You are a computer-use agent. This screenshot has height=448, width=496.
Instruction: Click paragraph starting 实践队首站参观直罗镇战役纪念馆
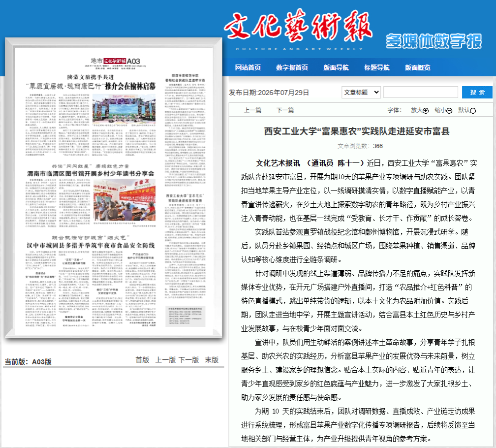click(358, 246)
